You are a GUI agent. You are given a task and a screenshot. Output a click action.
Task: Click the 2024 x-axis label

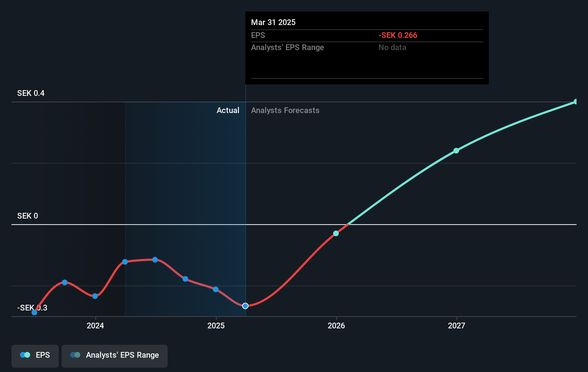click(95, 325)
